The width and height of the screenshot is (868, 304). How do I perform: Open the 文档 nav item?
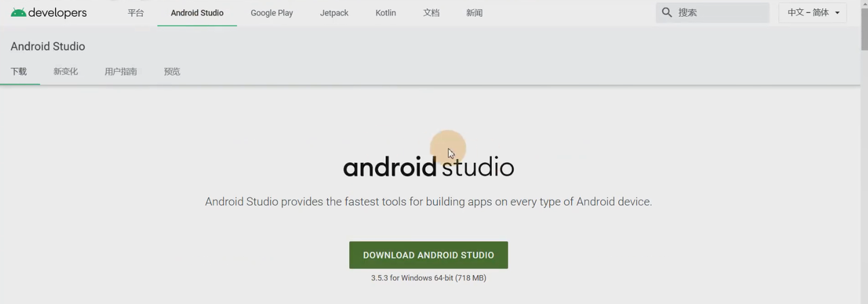(431, 13)
